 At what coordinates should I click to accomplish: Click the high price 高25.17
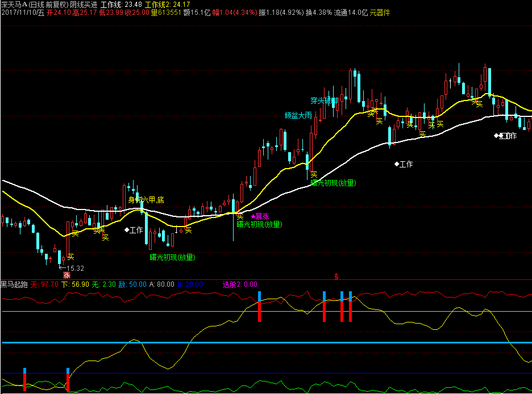(x=85, y=13)
